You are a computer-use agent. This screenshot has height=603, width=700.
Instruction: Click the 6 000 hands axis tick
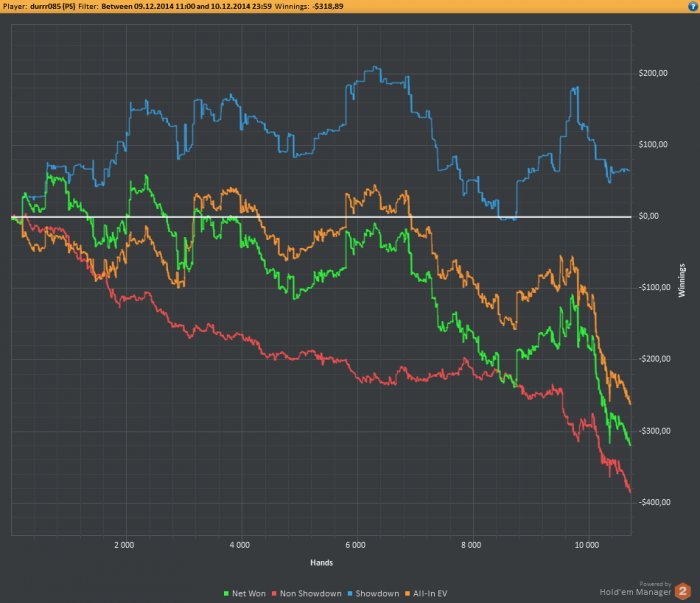355,545
